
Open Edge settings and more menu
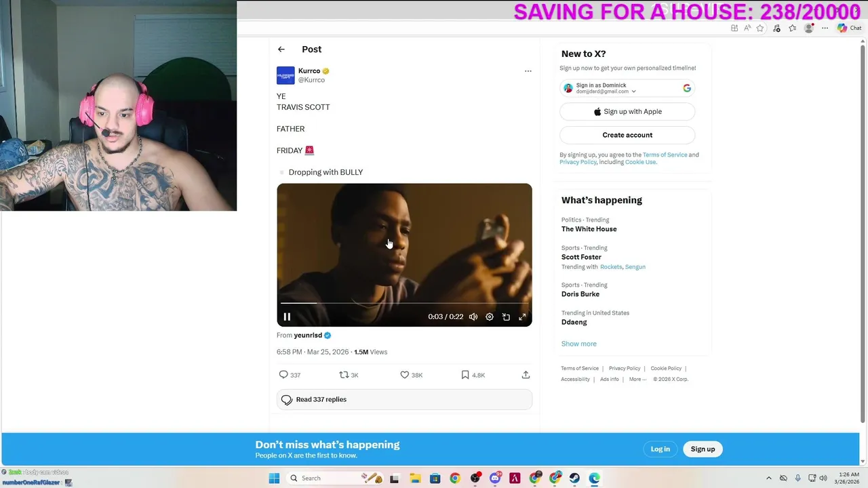(x=825, y=28)
